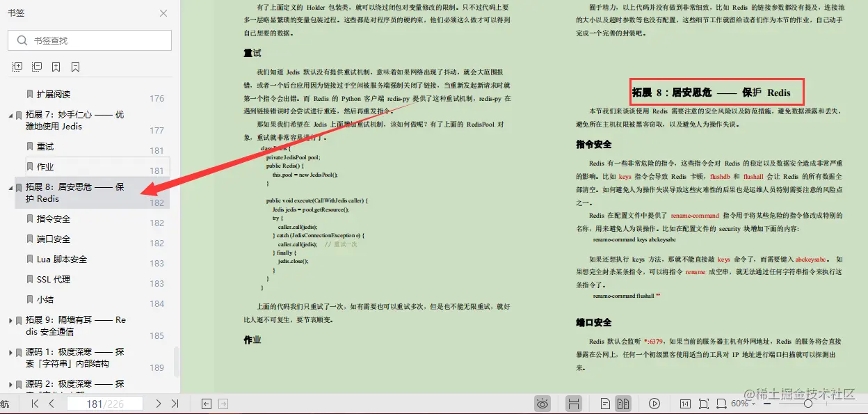Click the fit-to-page icon
This screenshot has height=414, width=868.
[705, 403]
